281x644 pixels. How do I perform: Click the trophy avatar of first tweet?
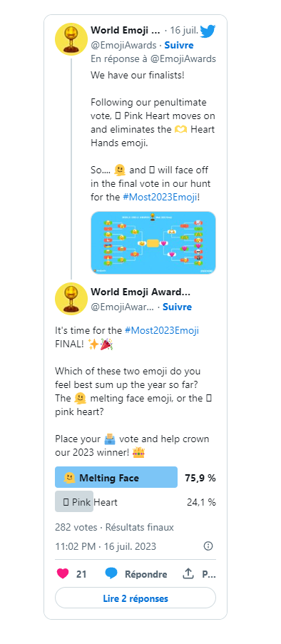pyautogui.click(x=71, y=39)
